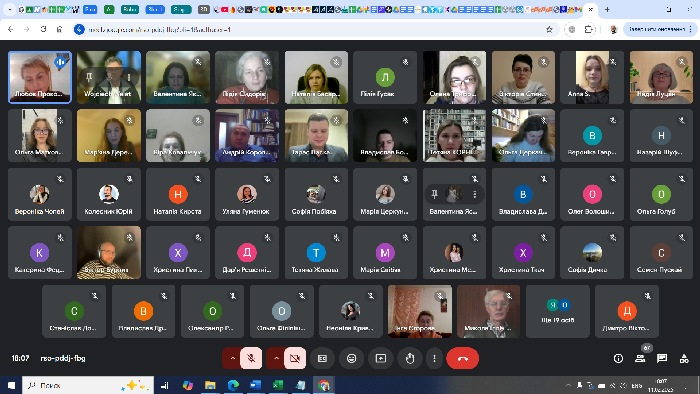Viewport: 700px width, 394px height.
Task: Show the participants people panel
Action: (640, 358)
